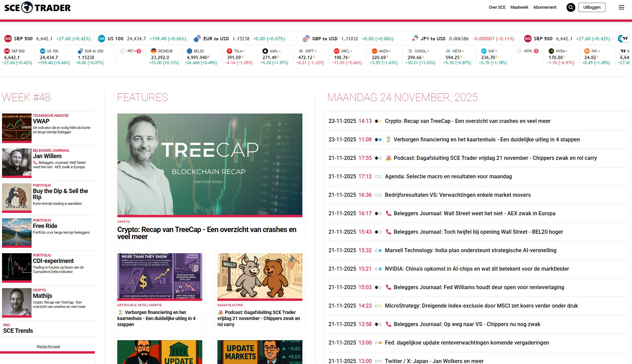Click the red warning icon beside AEX
This screenshot has height=364, width=632.
(x=139, y=51)
